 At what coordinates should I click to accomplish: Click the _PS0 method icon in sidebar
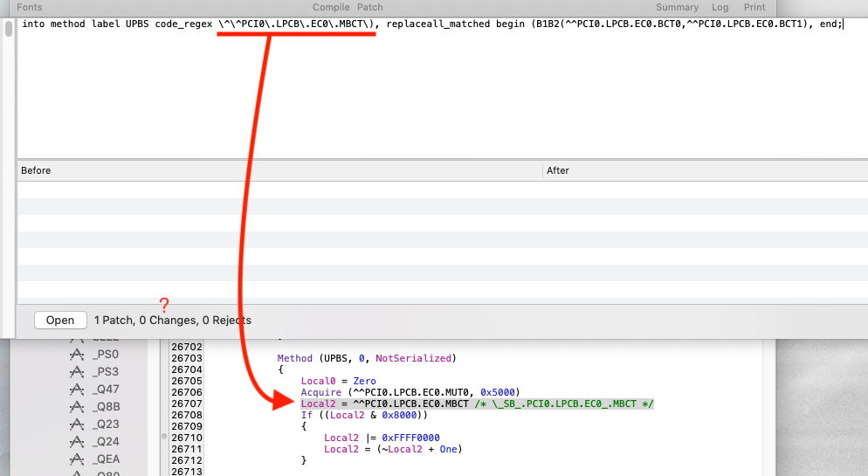[77, 355]
